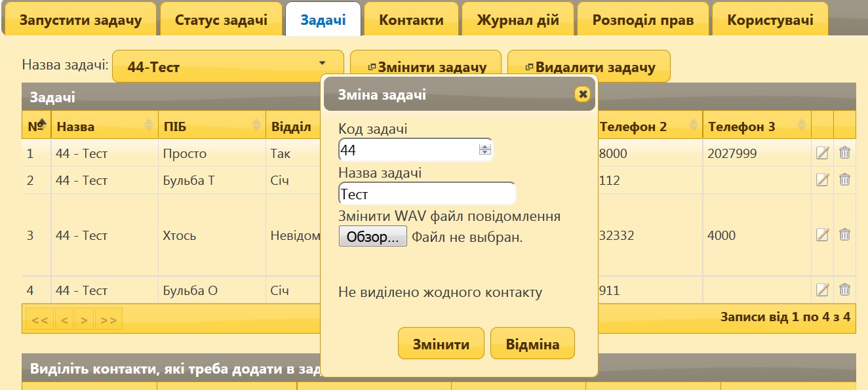Close the Зміна задачі dialog
868x390 pixels.
coord(582,94)
